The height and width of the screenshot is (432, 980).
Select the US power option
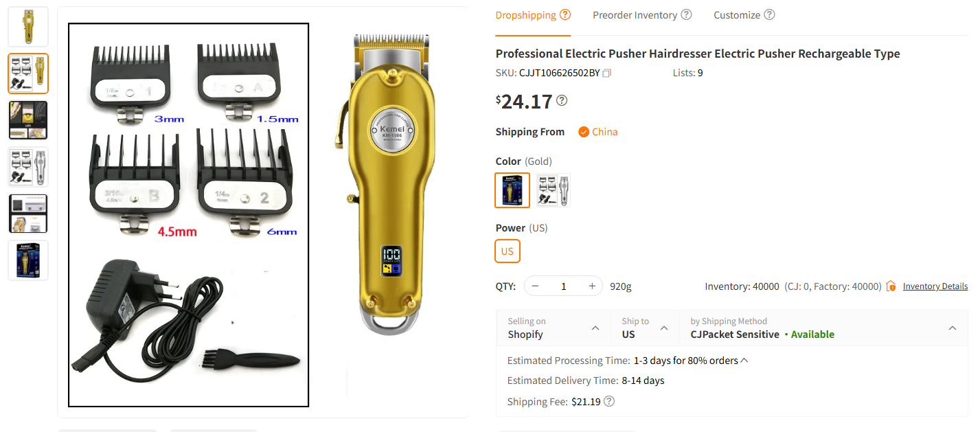[x=508, y=251]
